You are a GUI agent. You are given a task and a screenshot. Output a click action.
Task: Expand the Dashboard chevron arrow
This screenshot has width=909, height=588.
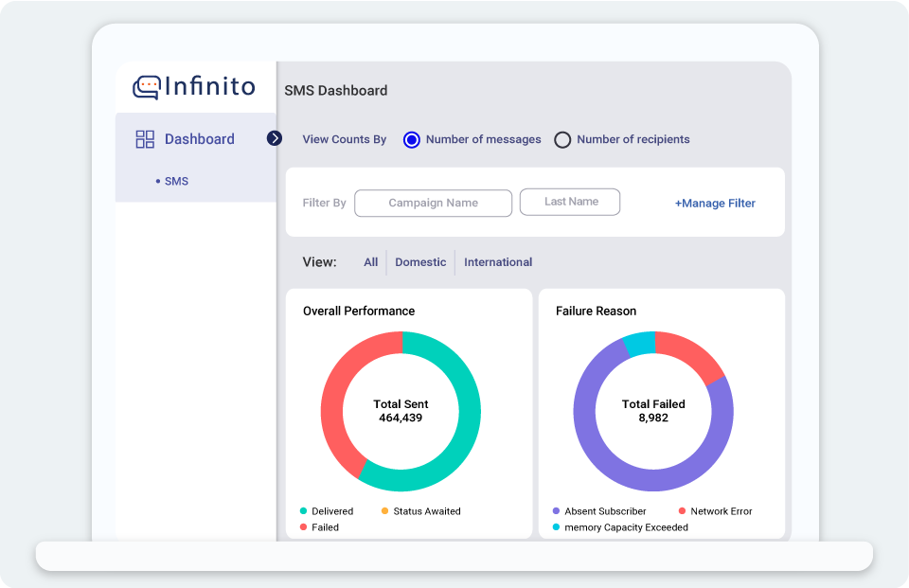point(274,138)
